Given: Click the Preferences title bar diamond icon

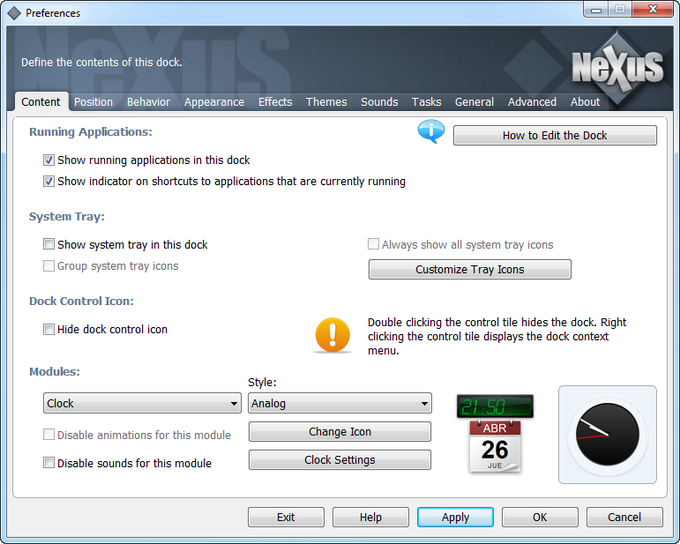Looking at the screenshot, I should click(14, 13).
